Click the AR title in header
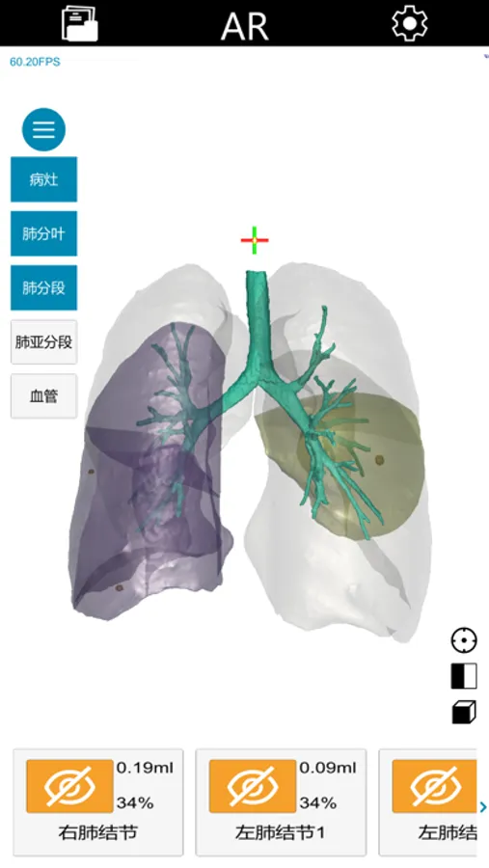 tap(245, 25)
